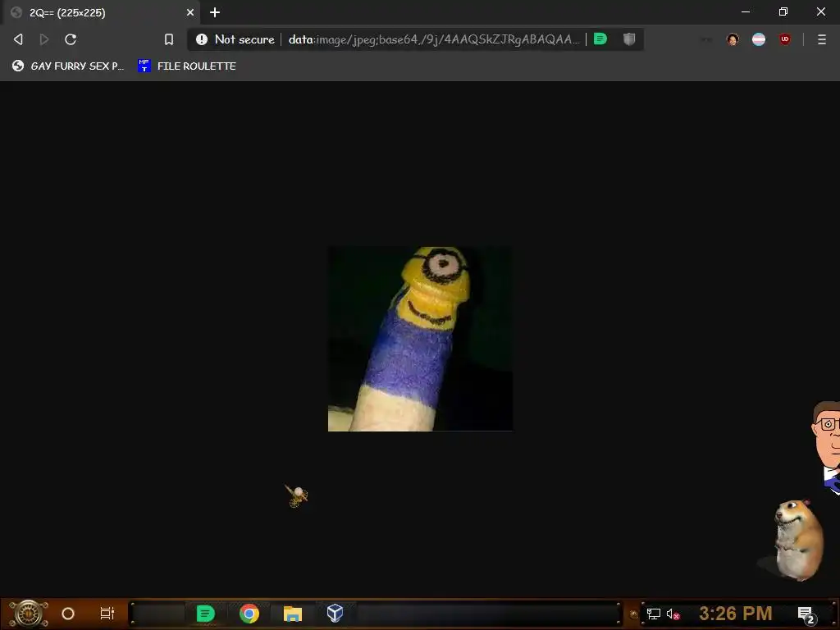
Task: Open Task View from the taskbar
Action: coord(107,614)
